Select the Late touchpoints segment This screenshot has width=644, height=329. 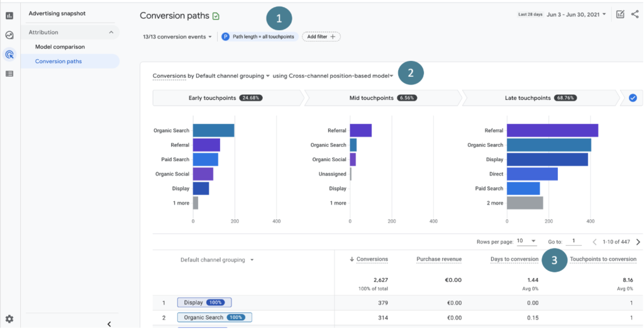tap(540, 98)
